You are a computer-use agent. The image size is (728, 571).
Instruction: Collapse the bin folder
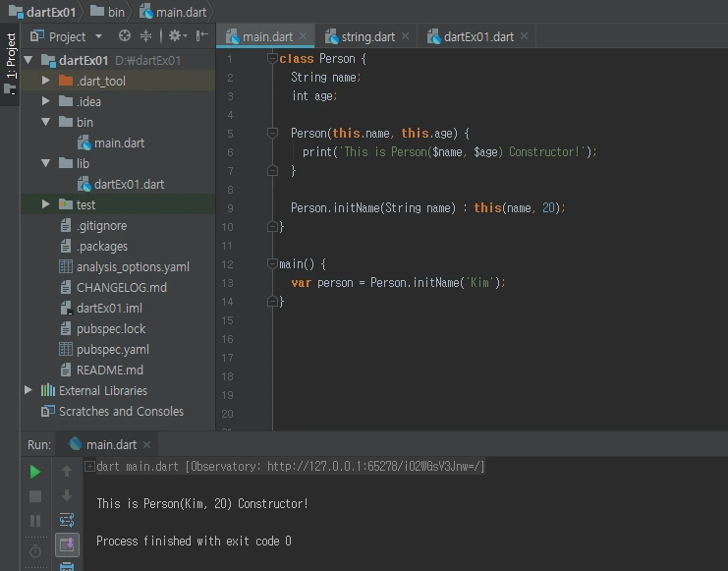tap(45, 122)
